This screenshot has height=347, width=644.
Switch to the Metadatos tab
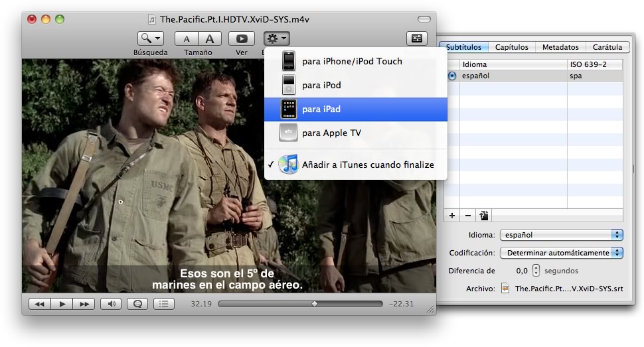(x=560, y=47)
